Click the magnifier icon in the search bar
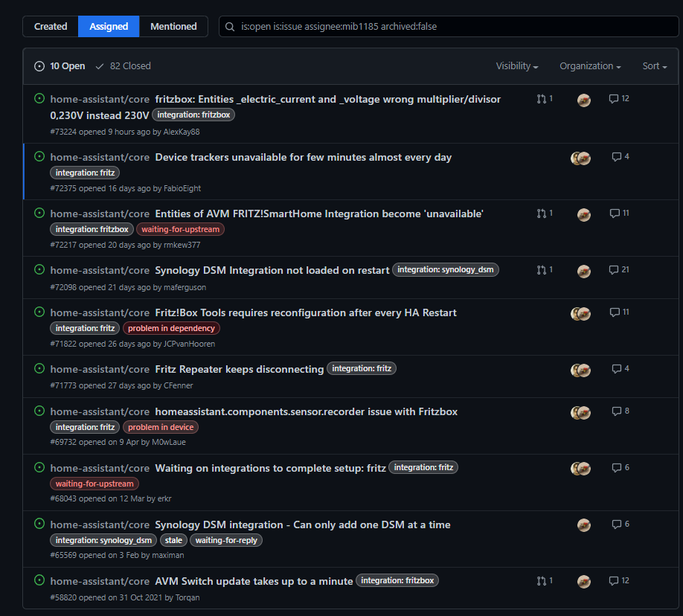 click(229, 26)
